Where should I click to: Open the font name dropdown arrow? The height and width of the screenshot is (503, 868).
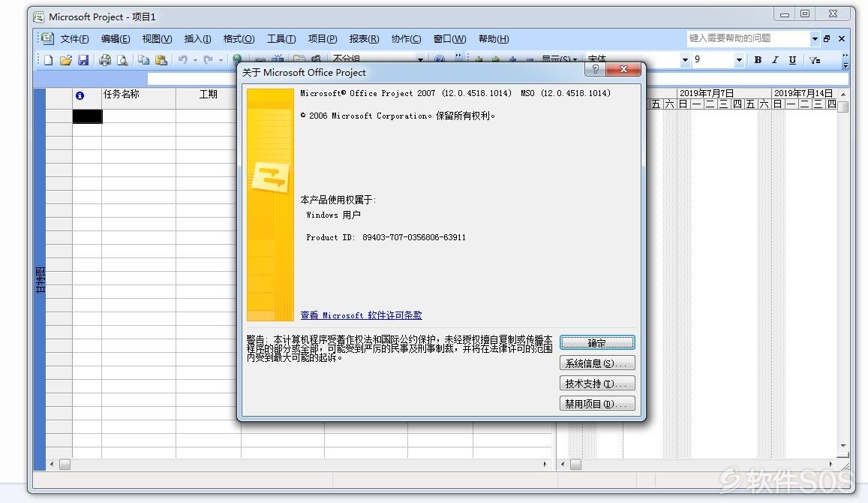685,59
